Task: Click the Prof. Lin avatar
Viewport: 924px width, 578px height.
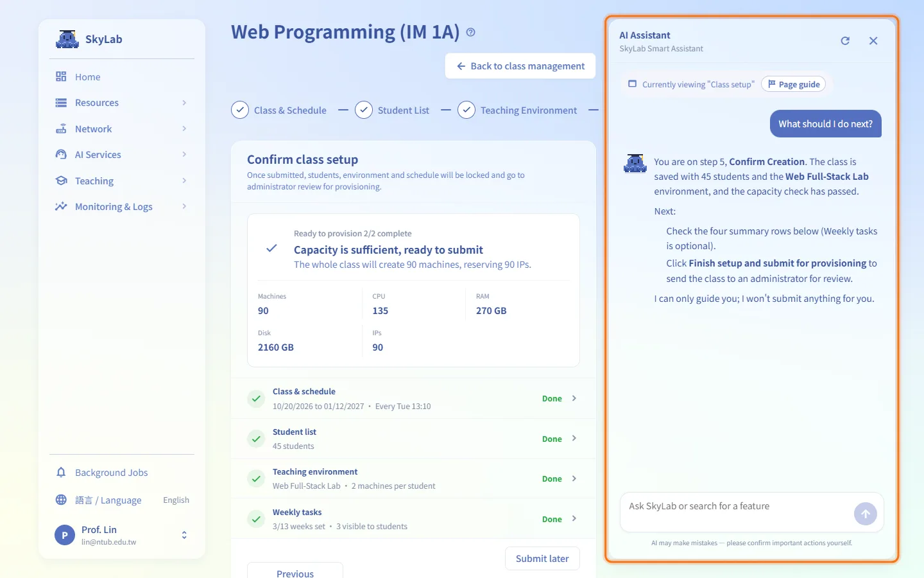Action: click(x=65, y=535)
